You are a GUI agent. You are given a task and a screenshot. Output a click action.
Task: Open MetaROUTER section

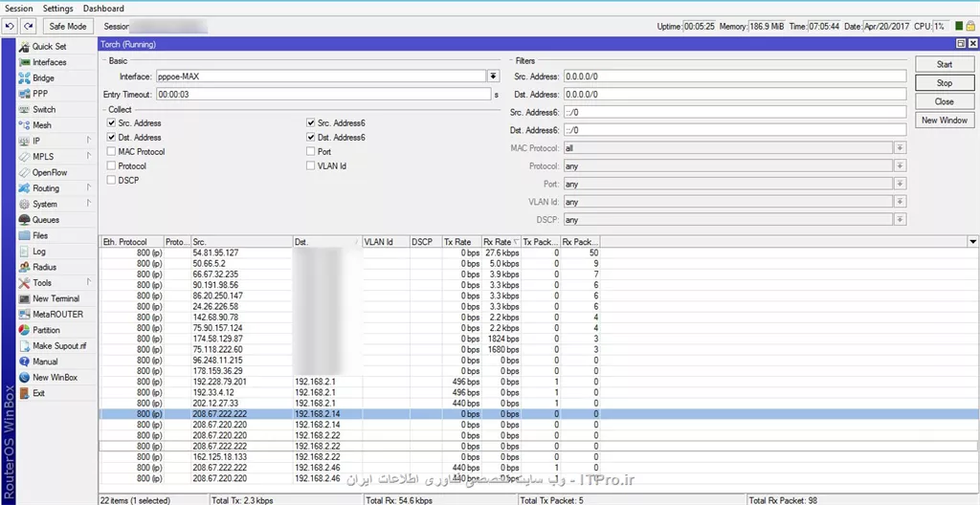[x=57, y=315]
